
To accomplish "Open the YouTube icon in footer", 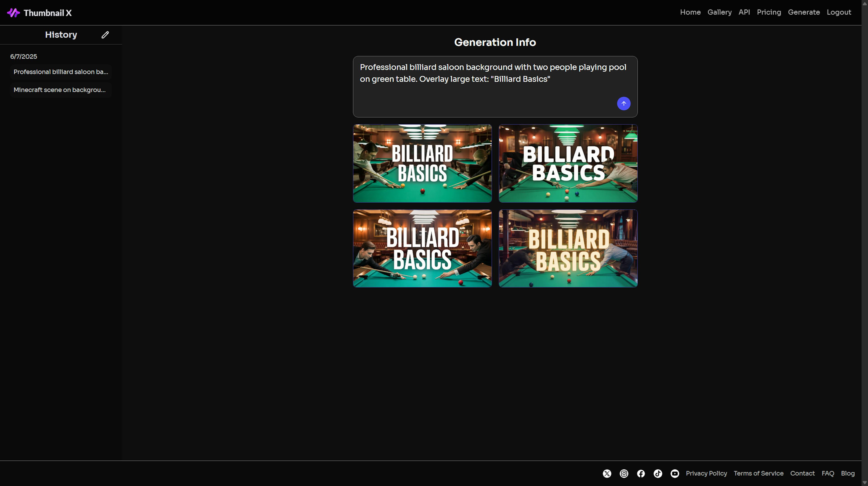I will [x=674, y=474].
